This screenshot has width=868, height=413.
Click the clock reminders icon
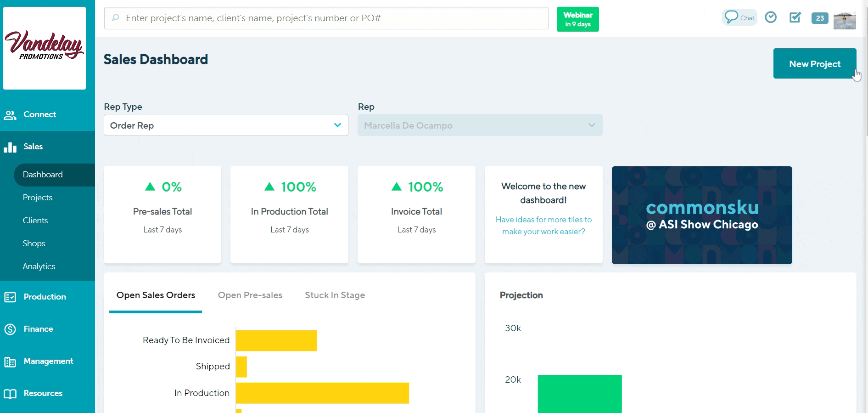pos(771,17)
